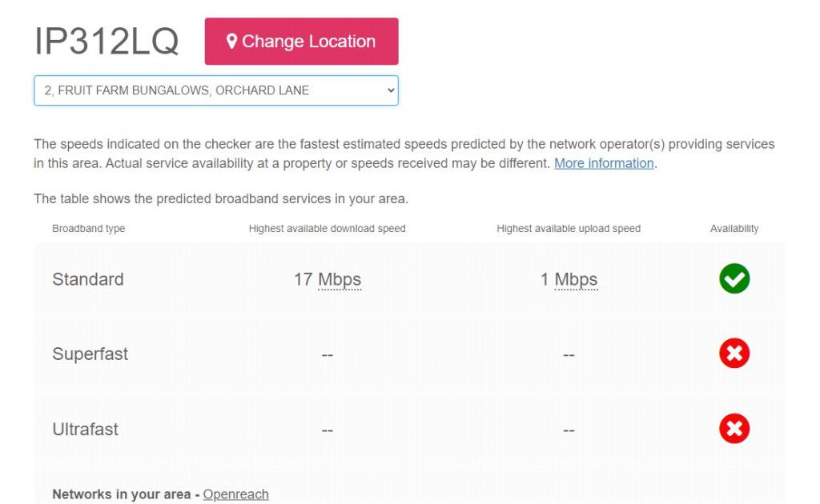The image size is (820, 504).
Task: Open the Fruit Farm Bungalows address dropdown
Action: click(x=216, y=90)
